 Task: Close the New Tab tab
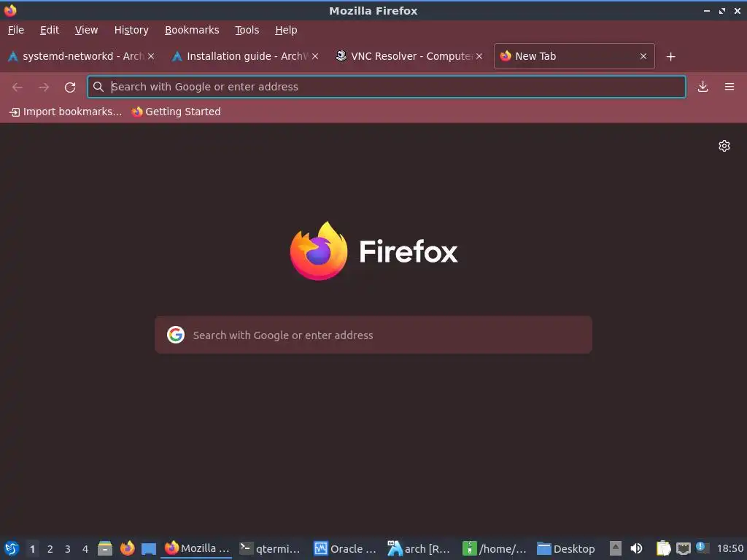(x=643, y=56)
